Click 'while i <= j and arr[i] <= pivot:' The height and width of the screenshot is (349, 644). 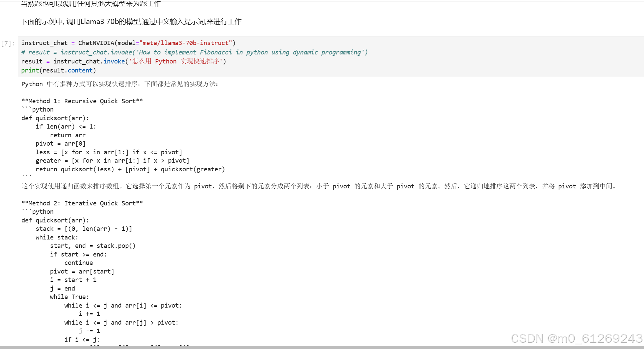click(123, 306)
